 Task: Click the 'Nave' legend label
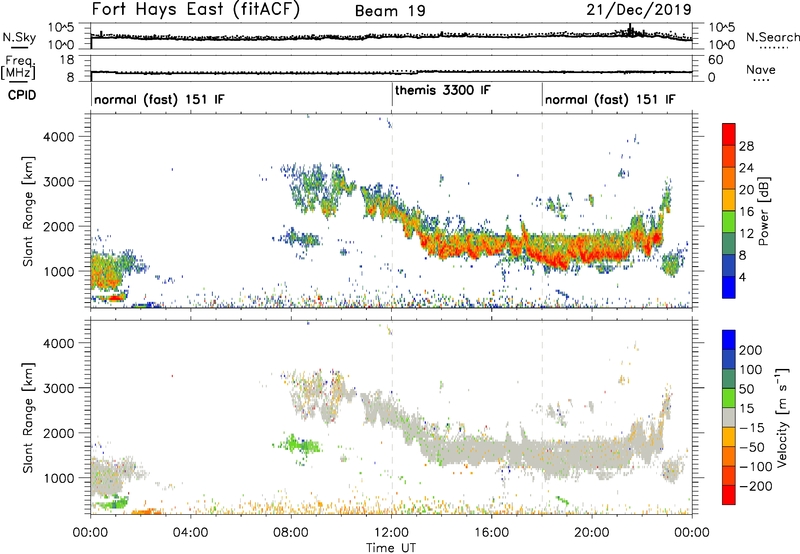pyautogui.click(x=761, y=69)
